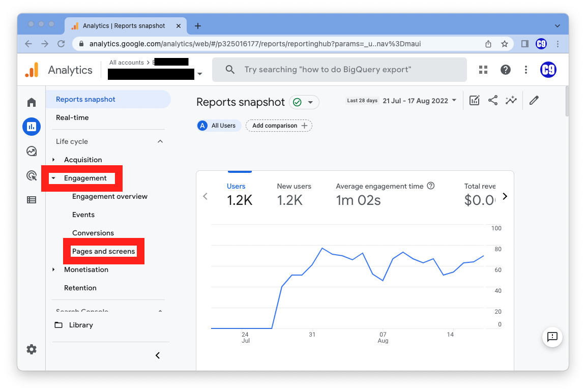The width and height of the screenshot is (586, 392).
Task: Open the Home icon in left rail
Action: coord(32,102)
